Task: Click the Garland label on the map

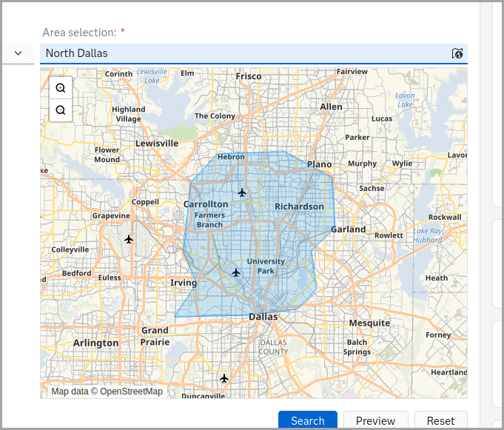Action: pyautogui.click(x=349, y=229)
